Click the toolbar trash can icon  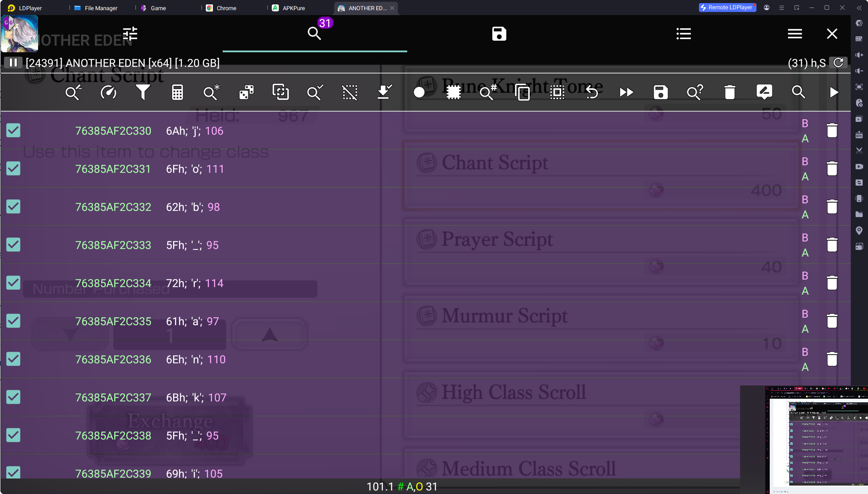730,92
